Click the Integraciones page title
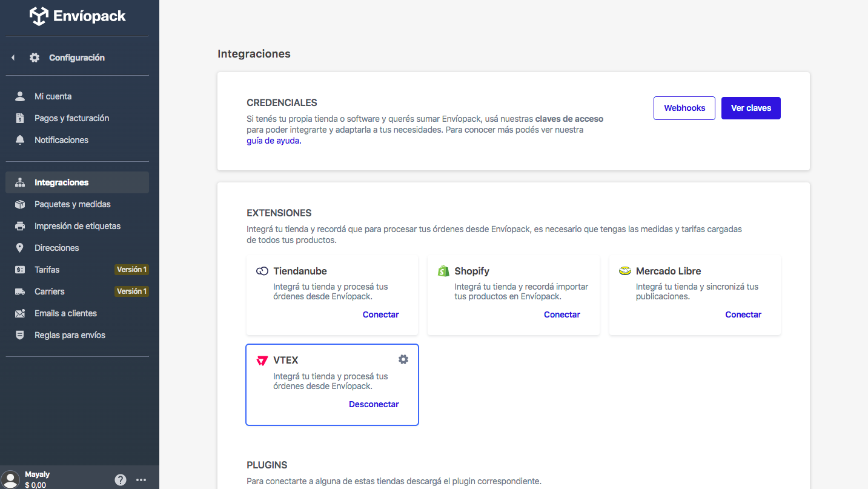The height and width of the screenshot is (489, 868). (x=254, y=54)
